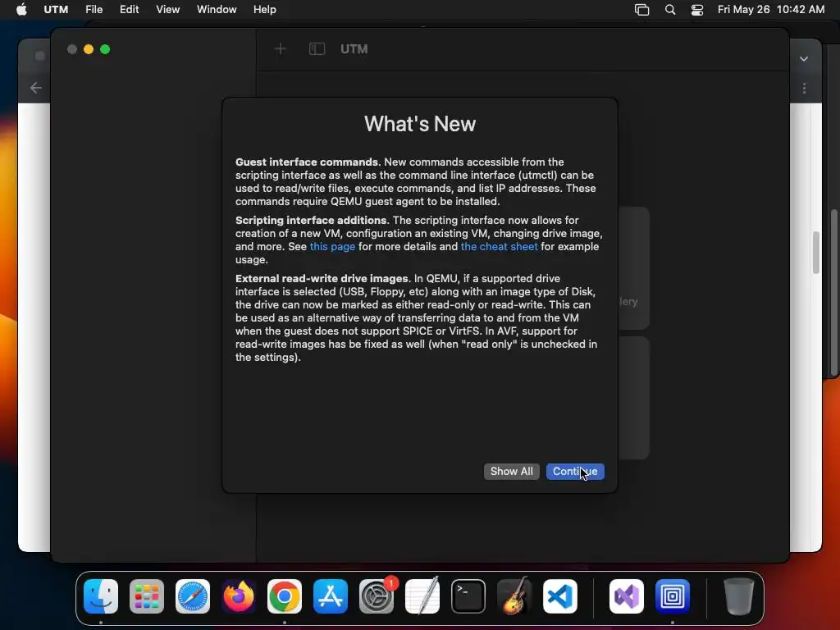Open 'the cheat sheet' link

[x=500, y=246]
